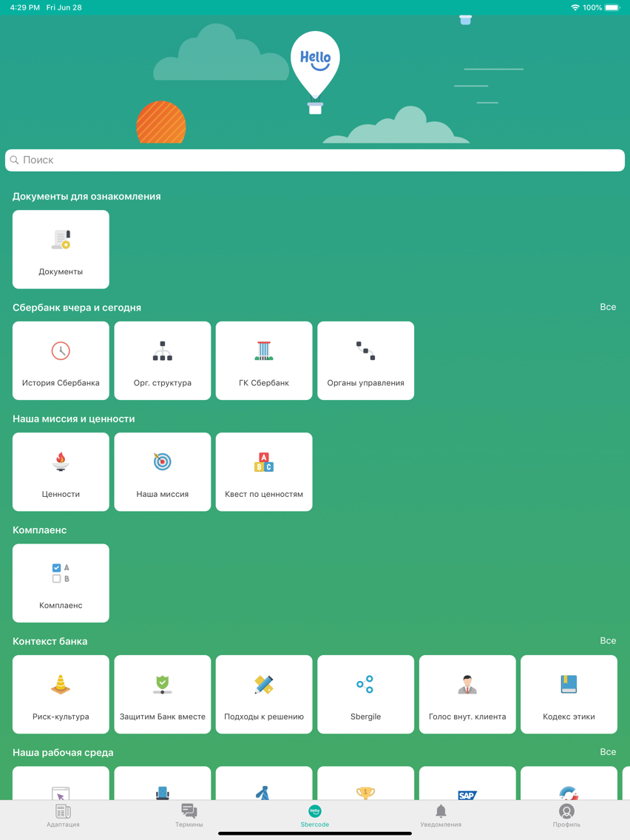
Task: Tap the Hello balloon logo
Action: 315,72
